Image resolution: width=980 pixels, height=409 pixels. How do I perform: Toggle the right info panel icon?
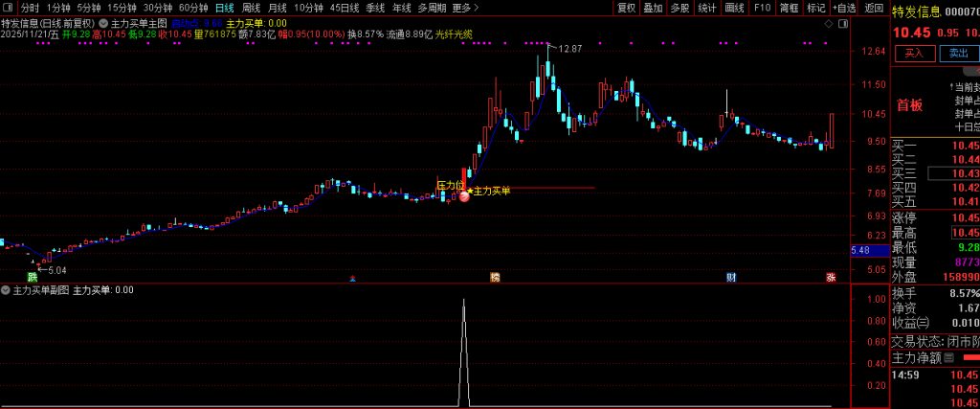coord(842,24)
